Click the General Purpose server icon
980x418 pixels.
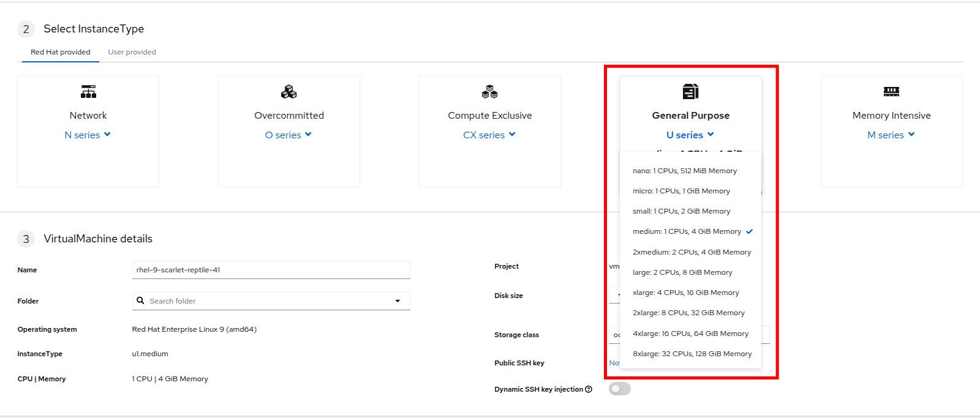(690, 92)
